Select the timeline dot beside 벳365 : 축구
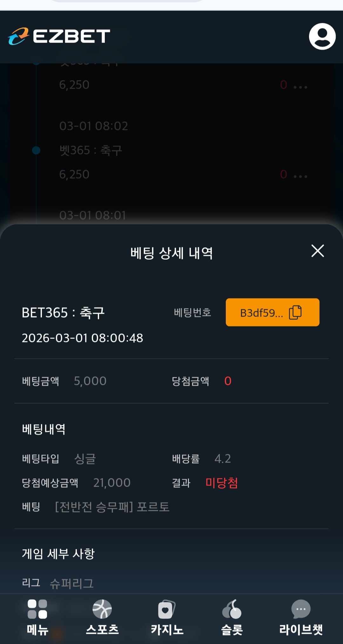Viewport: 343px width, 644px height. pos(36,150)
